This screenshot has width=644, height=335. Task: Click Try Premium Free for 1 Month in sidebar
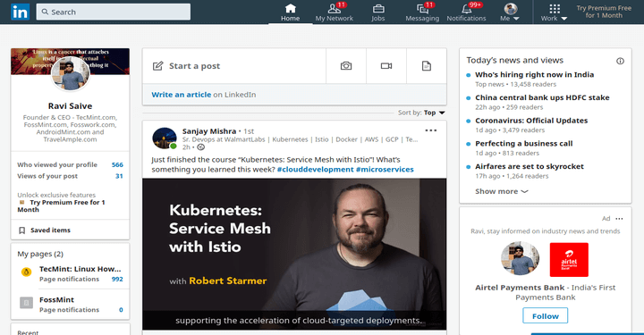(x=61, y=205)
